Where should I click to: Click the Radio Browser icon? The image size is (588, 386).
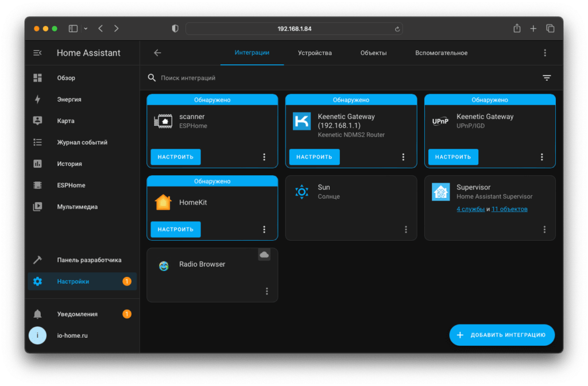[x=164, y=266]
